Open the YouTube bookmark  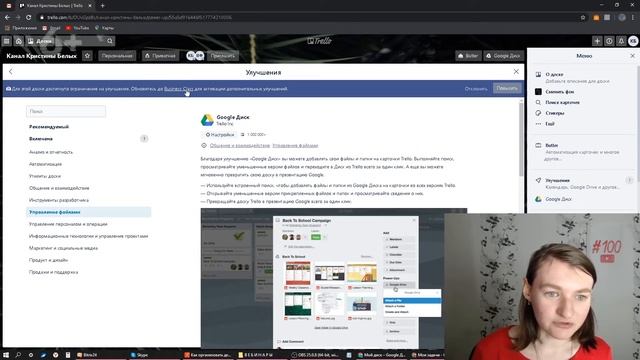coord(78,28)
